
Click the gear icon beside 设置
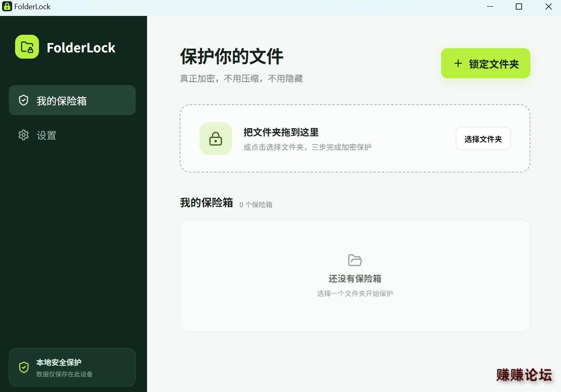23,135
